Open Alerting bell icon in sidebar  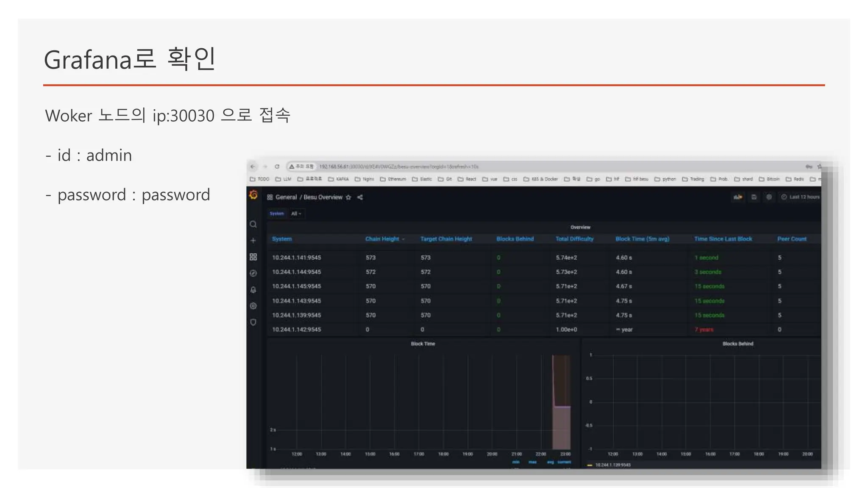pyautogui.click(x=253, y=290)
